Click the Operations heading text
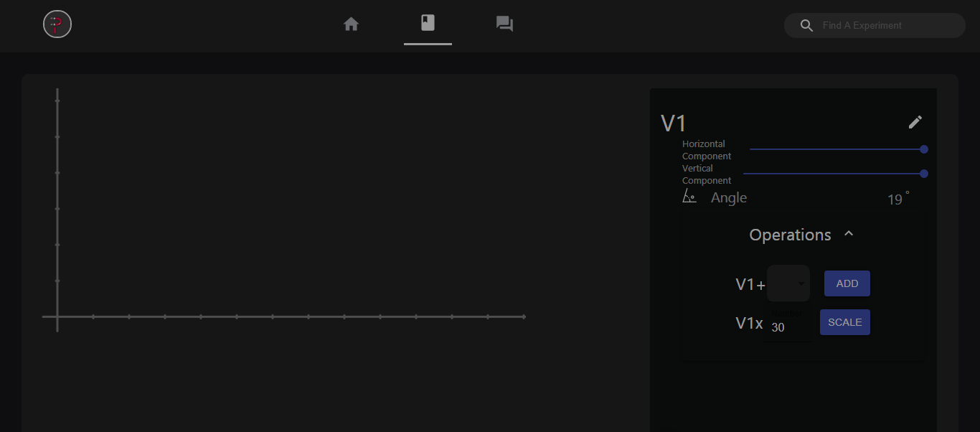Viewport: 980px width, 432px height. coord(790,235)
